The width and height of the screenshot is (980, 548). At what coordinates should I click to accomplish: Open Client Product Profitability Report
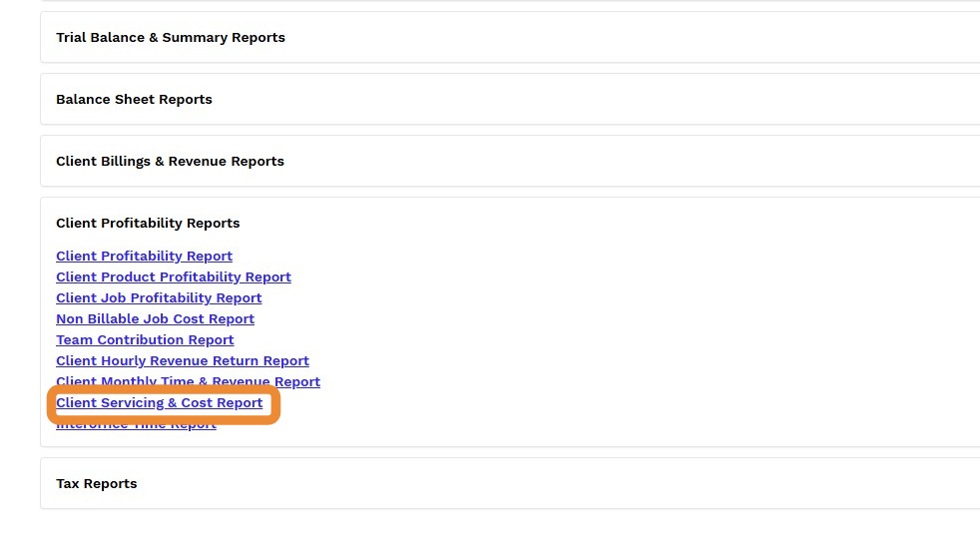tap(174, 277)
